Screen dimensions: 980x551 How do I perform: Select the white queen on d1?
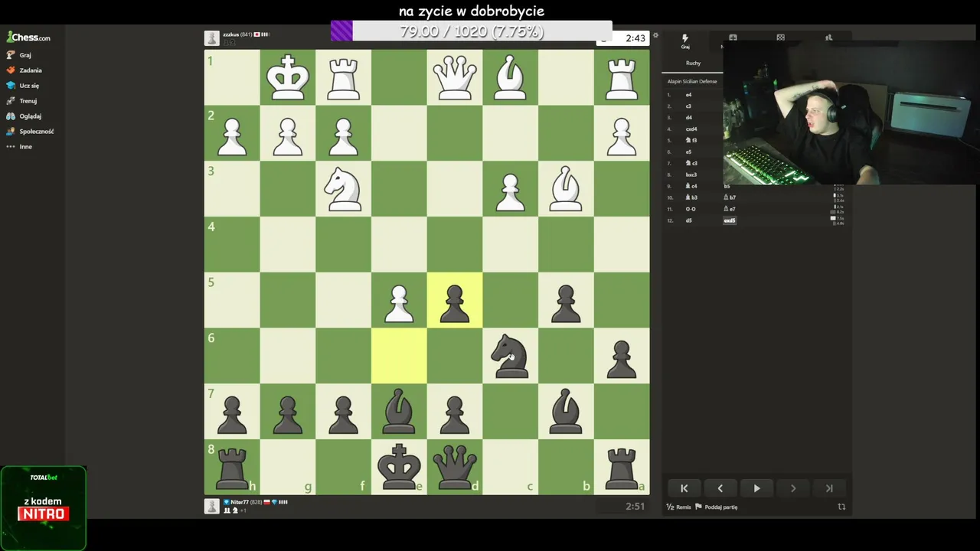click(455, 77)
